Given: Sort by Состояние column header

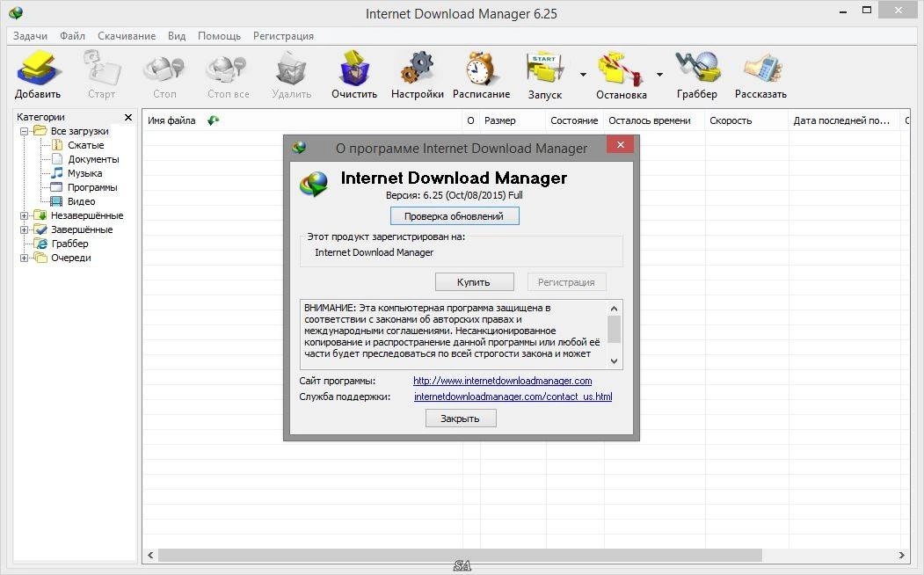Looking at the screenshot, I should 575,120.
